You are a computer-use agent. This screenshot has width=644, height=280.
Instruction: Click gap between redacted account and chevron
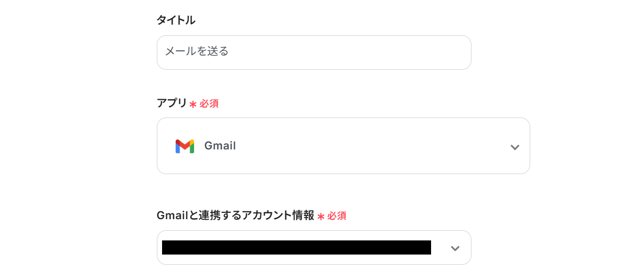[x=439, y=248]
